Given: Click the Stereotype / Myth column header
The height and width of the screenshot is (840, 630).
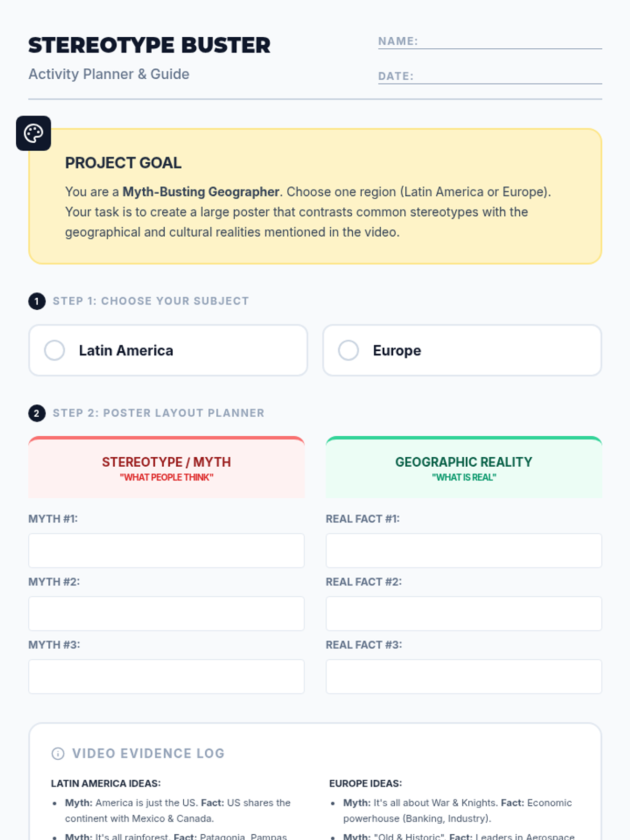Looking at the screenshot, I should [166, 467].
